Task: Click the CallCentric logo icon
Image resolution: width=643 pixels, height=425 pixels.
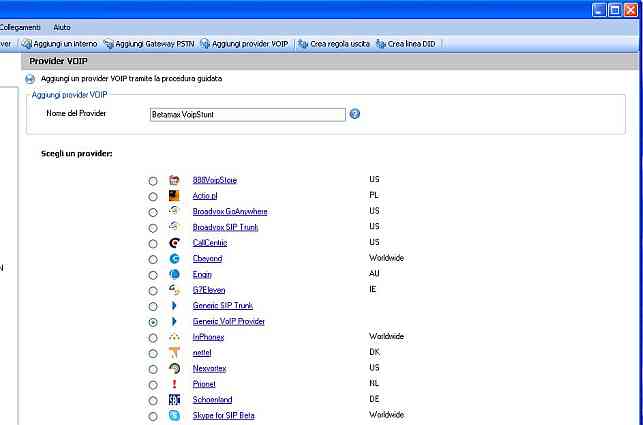Action: point(174,243)
